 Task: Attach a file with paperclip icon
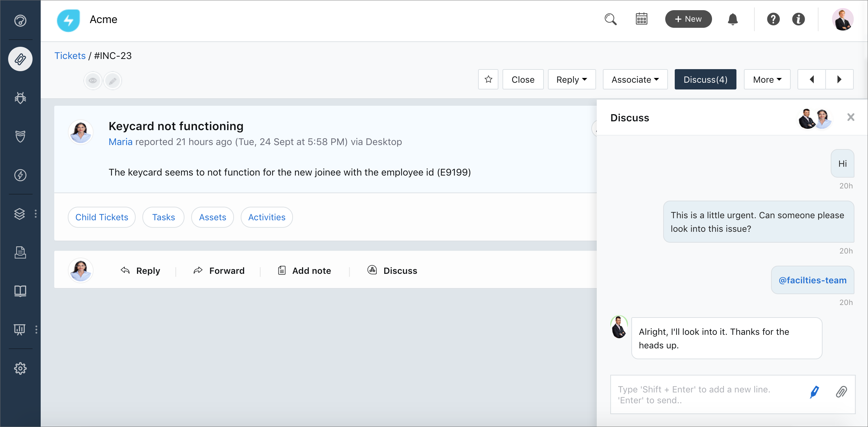point(841,392)
